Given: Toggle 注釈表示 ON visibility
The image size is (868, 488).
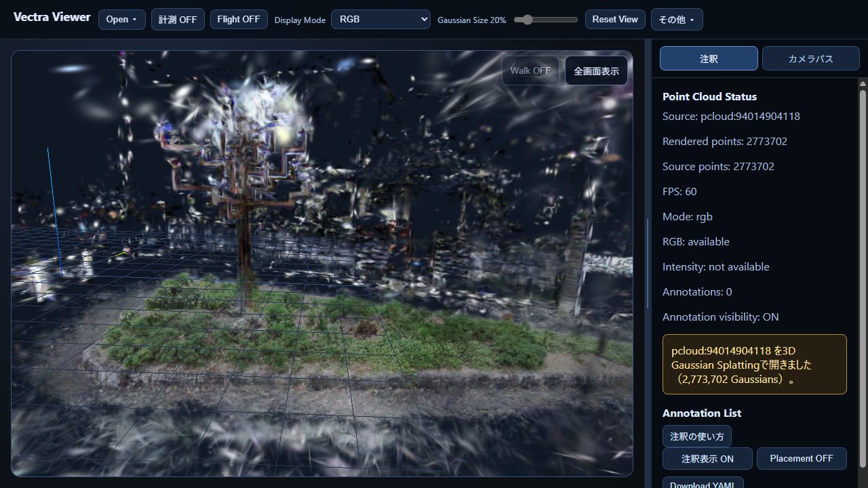Looking at the screenshot, I should (x=707, y=458).
